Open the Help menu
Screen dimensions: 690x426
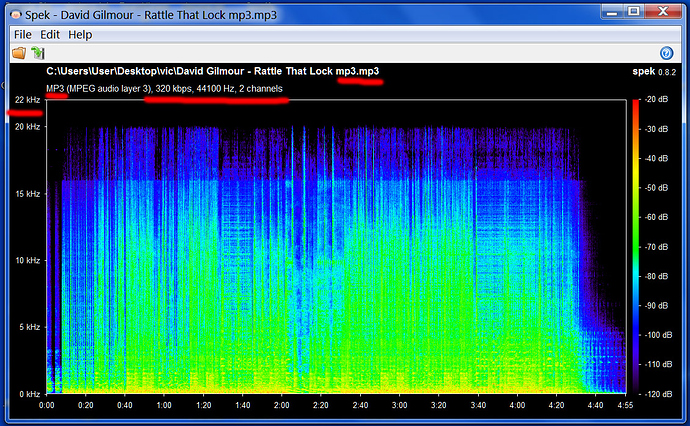coord(80,34)
